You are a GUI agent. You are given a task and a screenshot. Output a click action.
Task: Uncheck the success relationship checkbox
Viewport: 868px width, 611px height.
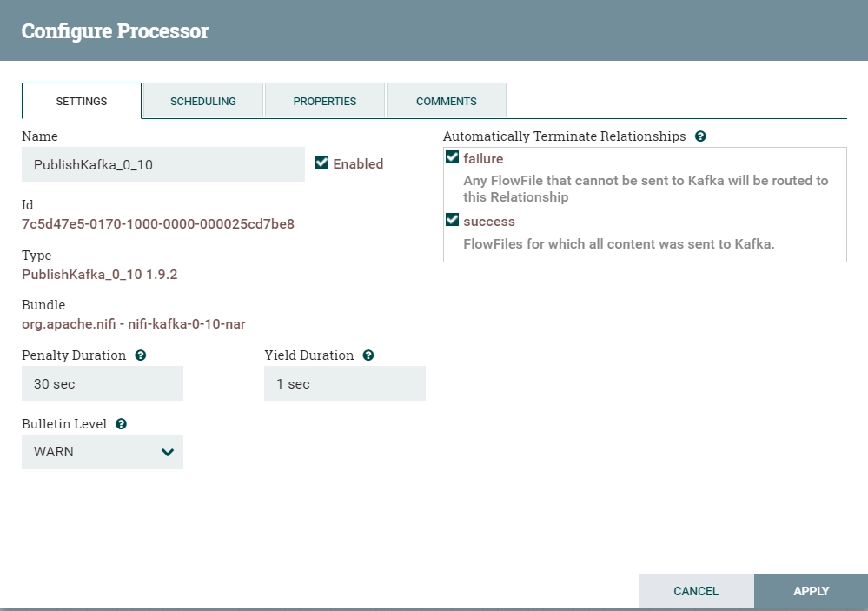453,220
